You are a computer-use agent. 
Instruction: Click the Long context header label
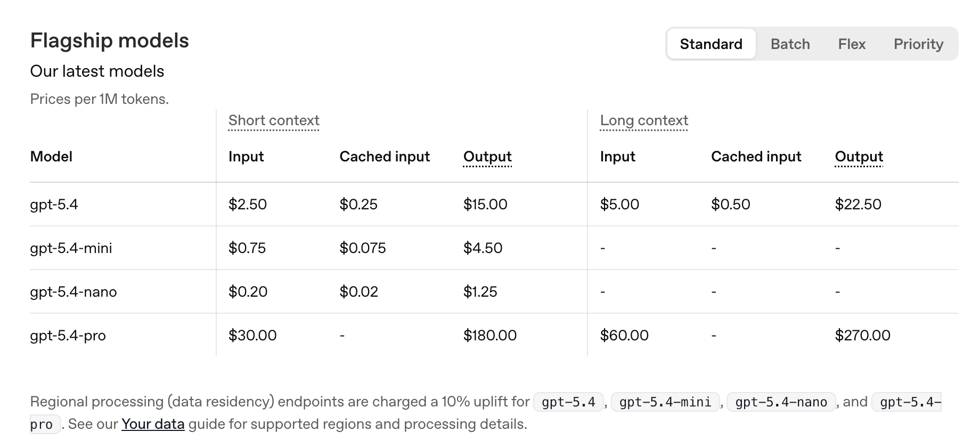click(644, 121)
